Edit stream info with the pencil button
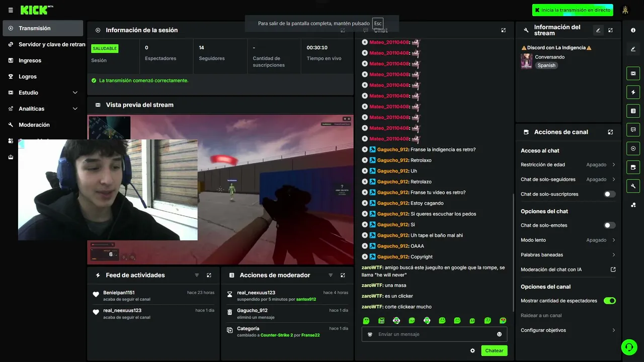Image resolution: width=644 pixels, height=362 pixels. 598,30
